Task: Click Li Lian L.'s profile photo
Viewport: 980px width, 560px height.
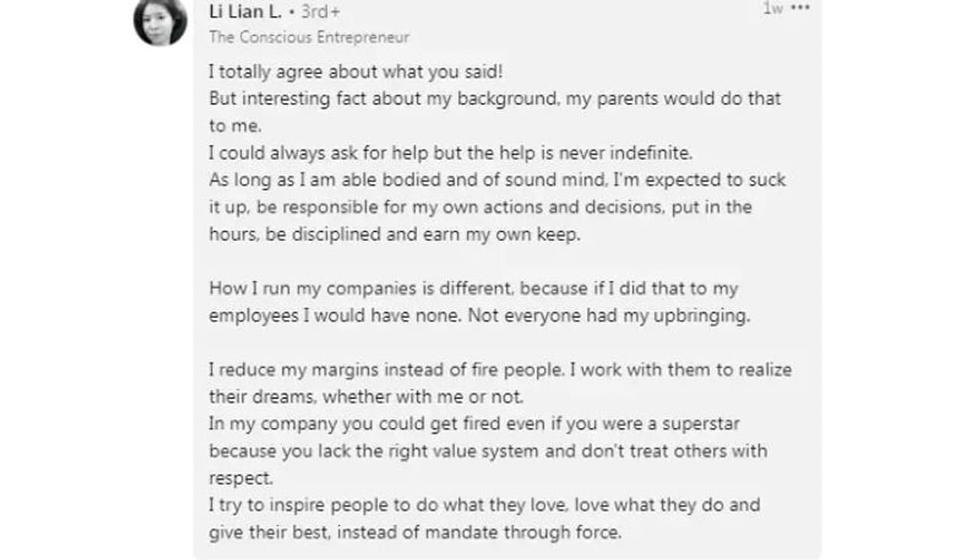Action: (x=160, y=21)
